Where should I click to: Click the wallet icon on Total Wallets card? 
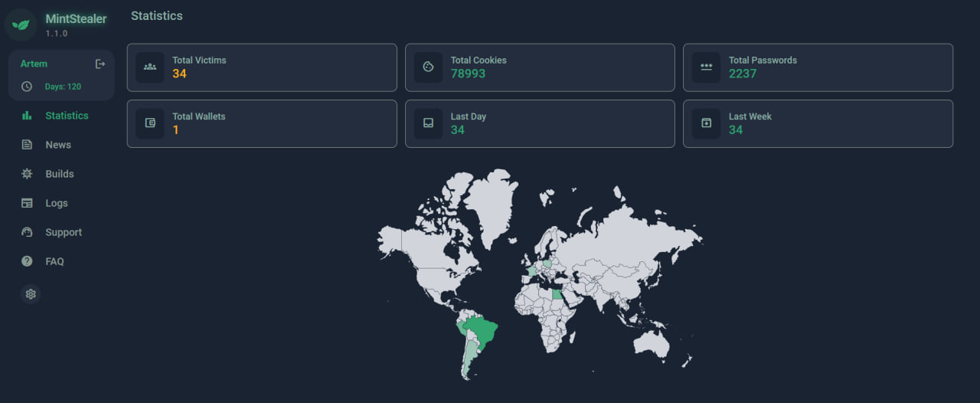pyautogui.click(x=150, y=123)
